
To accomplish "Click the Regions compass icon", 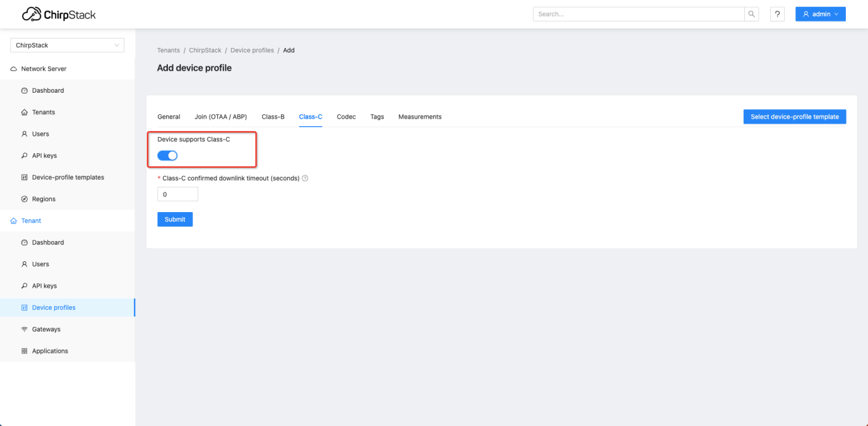I will (x=25, y=199).
